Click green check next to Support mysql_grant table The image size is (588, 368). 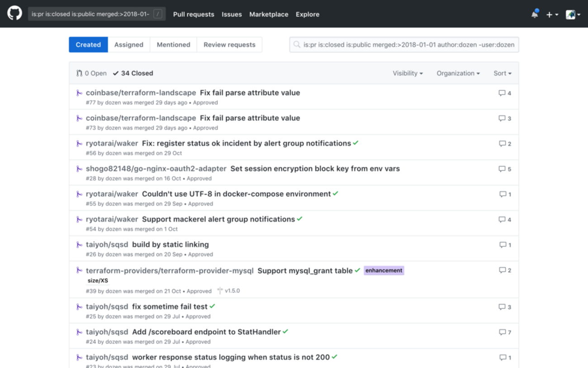point(357,270)
